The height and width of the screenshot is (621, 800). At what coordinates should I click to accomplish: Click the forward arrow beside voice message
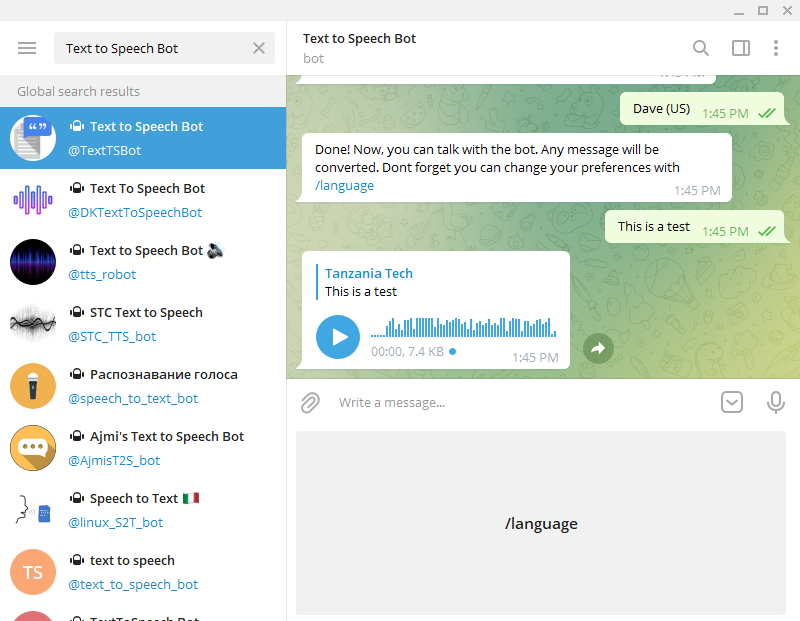pyautogui.click(x=598, y=348)
